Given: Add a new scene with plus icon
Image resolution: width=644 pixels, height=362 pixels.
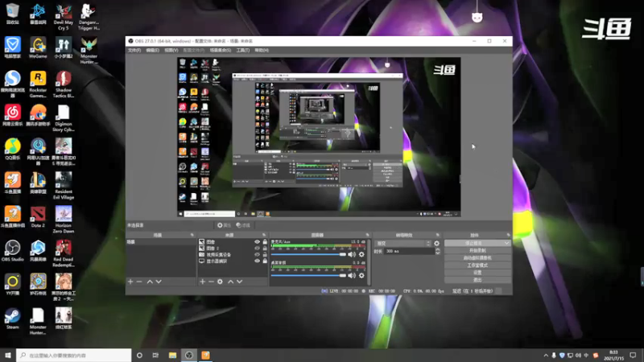Looking at the screenshot, I should pyautogui.click(x=130, y=282).
